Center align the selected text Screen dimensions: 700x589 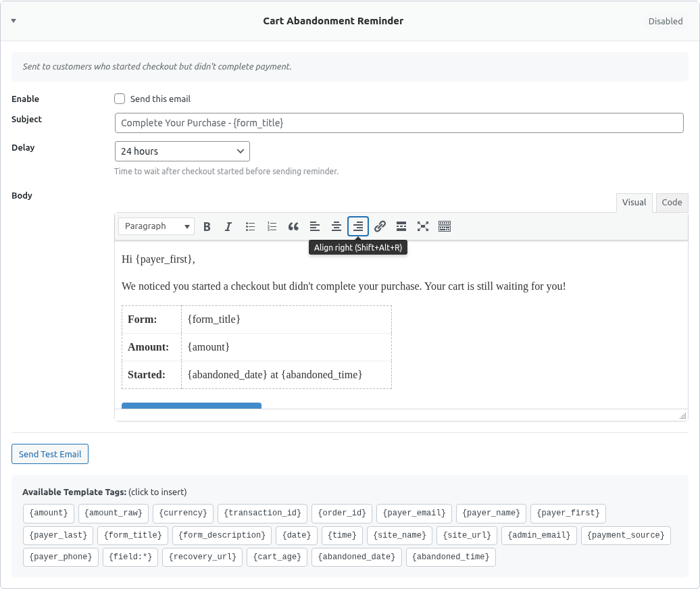coord(336,226)
